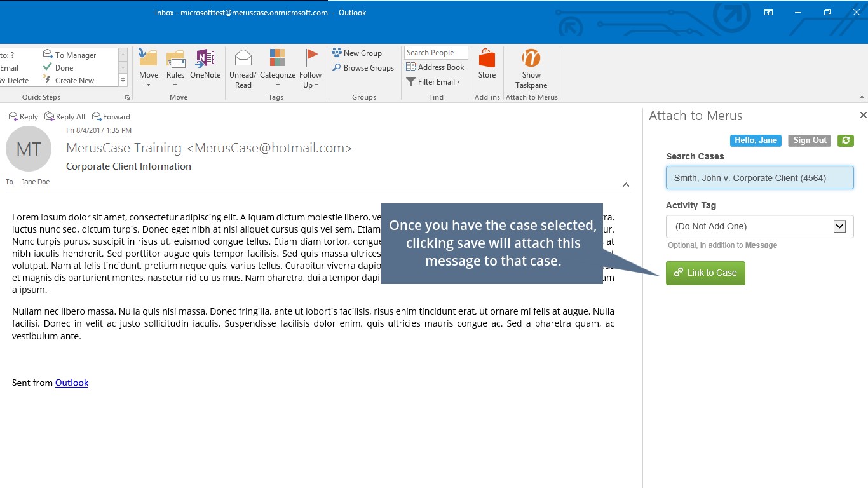Viewport: 868px width, 488px height.
Task: Open the Outlook hyperlink in message
Action: pyautogui.click(x=72, y=383)
